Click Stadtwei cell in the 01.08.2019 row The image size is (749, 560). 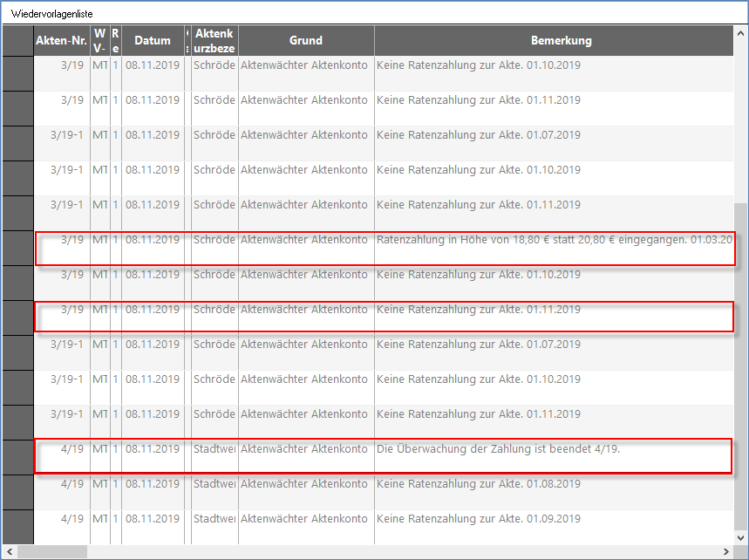point(214,484)
